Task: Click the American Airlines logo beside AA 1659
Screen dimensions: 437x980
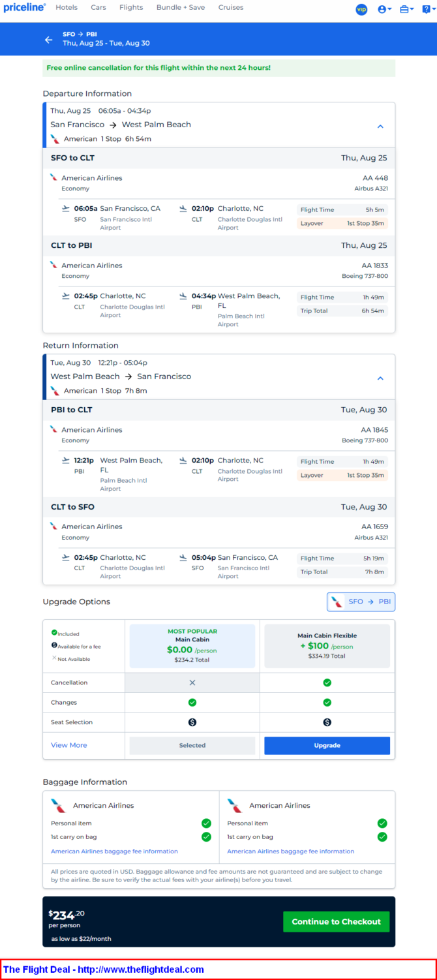Action: [x=53, y=526]
